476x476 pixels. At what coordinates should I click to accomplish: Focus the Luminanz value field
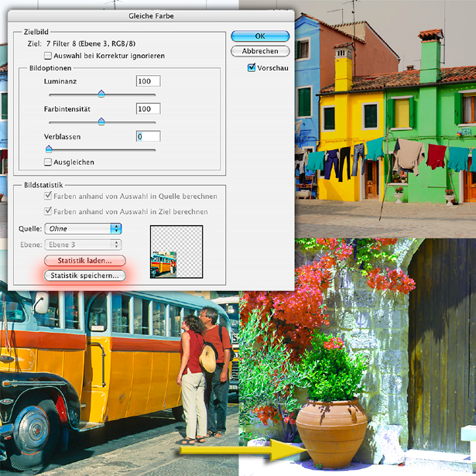tap(147, 81)
